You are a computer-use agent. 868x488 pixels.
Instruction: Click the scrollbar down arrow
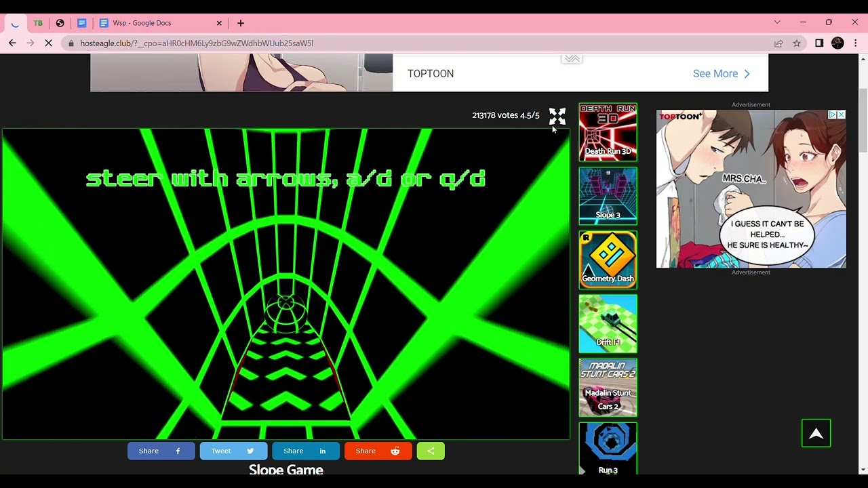pyautogui.click(x=863, y=470)
